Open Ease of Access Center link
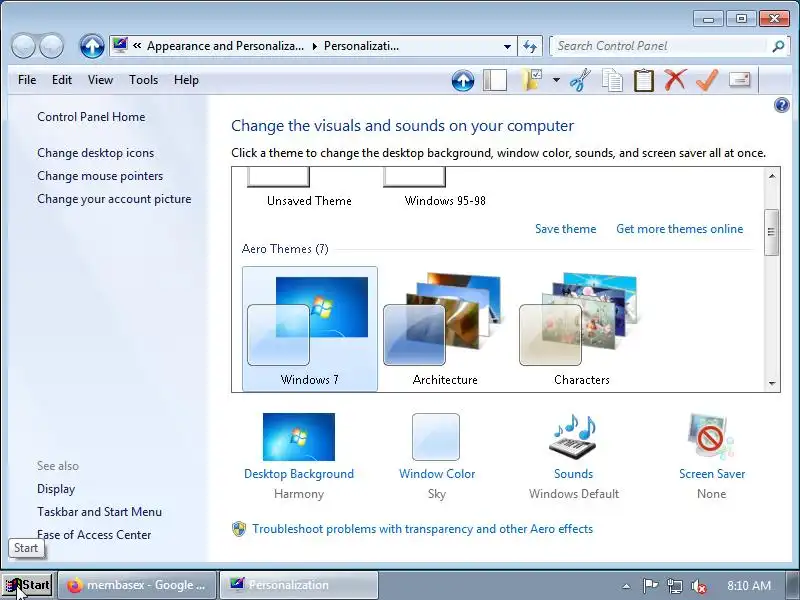The width and height of the screenshot is (800, 600). [94, 535]
